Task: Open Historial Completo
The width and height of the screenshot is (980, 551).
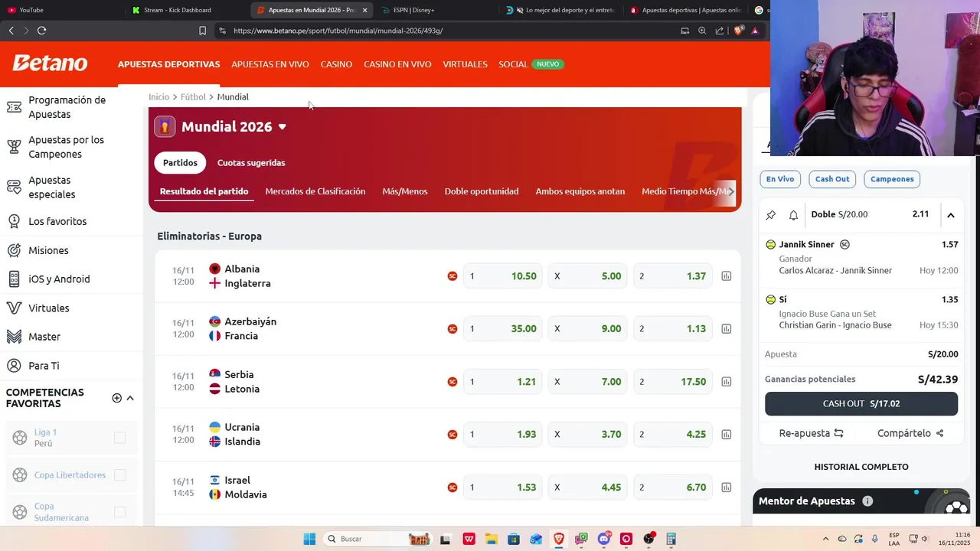Action: [861, 467]
